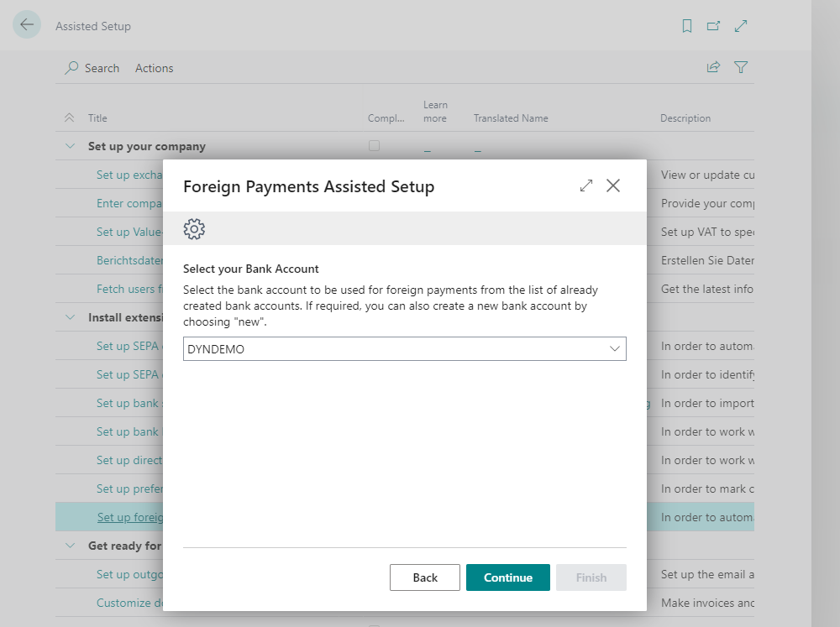Collapse the Set up your company section
840x627 pixels.
[x=70, y=145]
